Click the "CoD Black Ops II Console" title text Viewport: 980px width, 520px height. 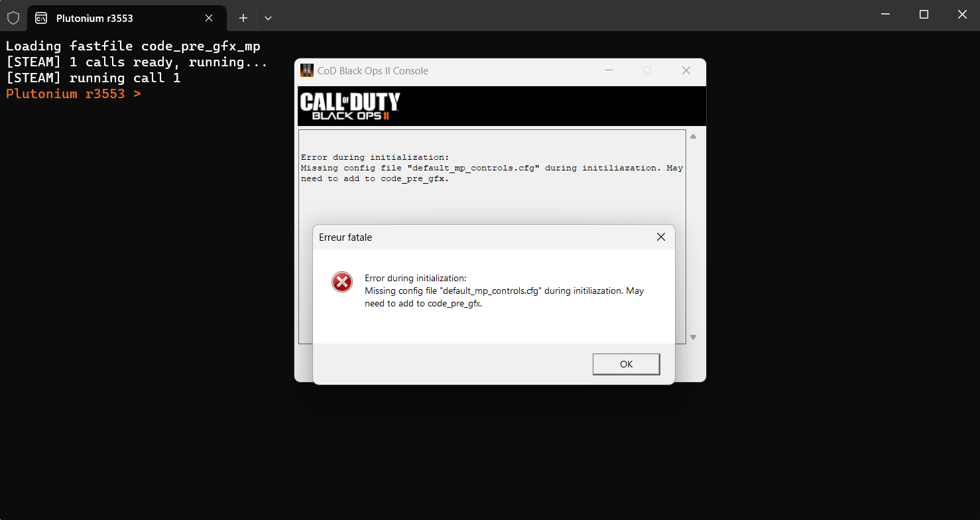(x=373, y=70)
